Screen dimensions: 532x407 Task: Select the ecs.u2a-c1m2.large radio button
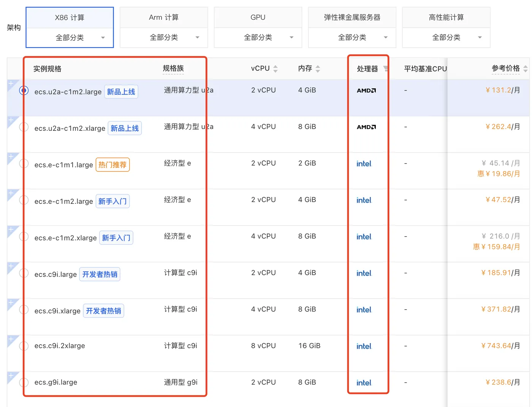24,91
